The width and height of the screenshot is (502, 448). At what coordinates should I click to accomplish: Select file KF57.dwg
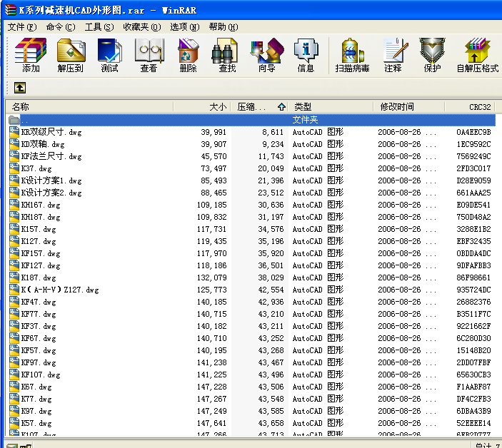pos(39,350)
